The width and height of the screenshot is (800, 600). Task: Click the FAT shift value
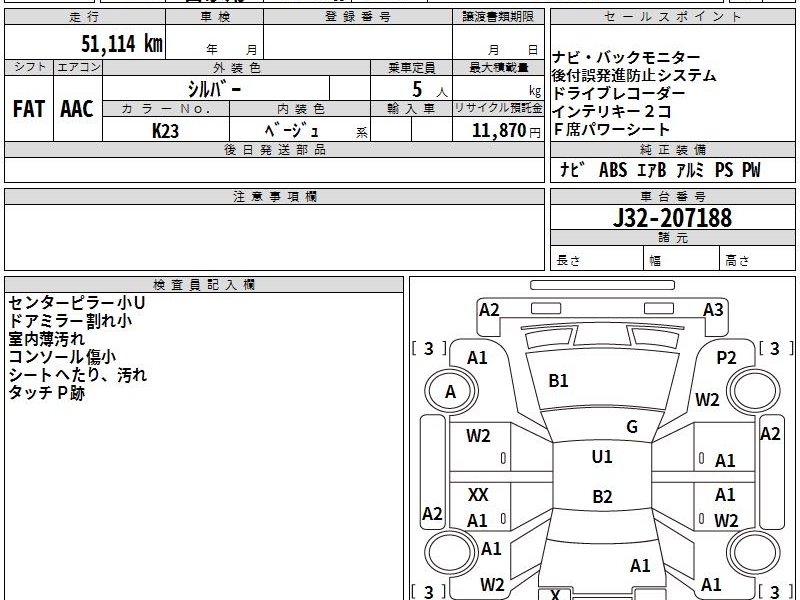29,109
